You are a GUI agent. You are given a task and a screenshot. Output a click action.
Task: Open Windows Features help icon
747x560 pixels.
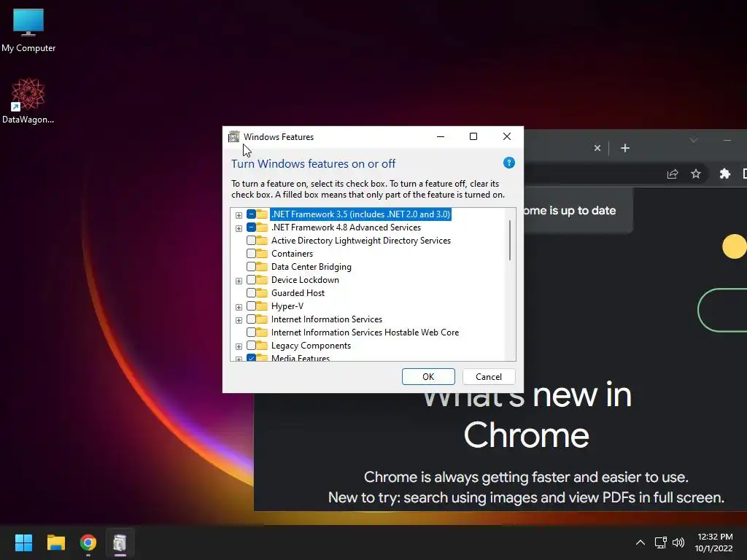pyautogui.click(x=508, y=163)
